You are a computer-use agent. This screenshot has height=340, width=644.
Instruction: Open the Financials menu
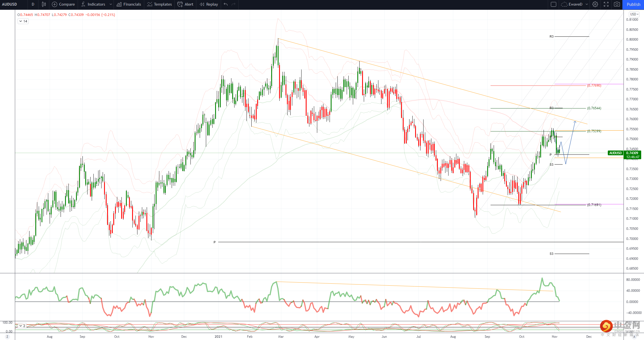tap(129, 4)
